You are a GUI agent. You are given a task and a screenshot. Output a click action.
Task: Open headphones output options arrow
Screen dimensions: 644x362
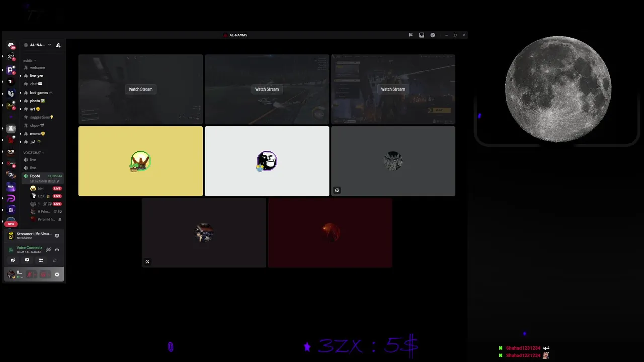click(49, 274)
